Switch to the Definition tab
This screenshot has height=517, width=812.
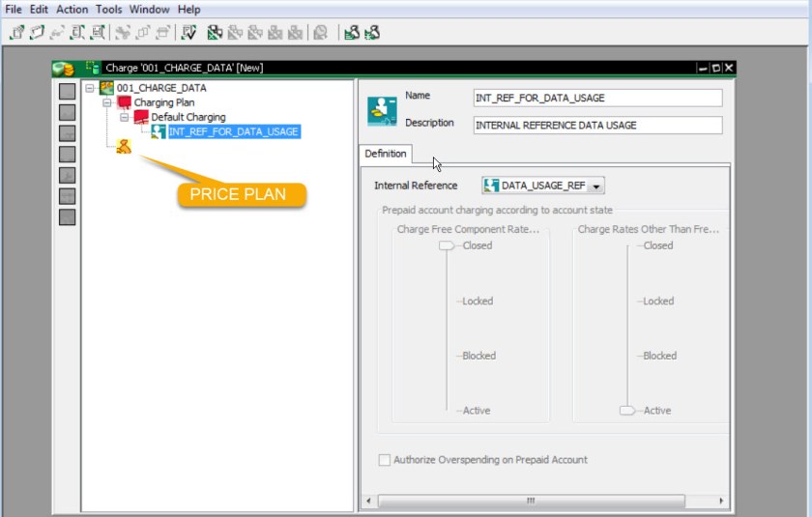[x=386, y=154]
